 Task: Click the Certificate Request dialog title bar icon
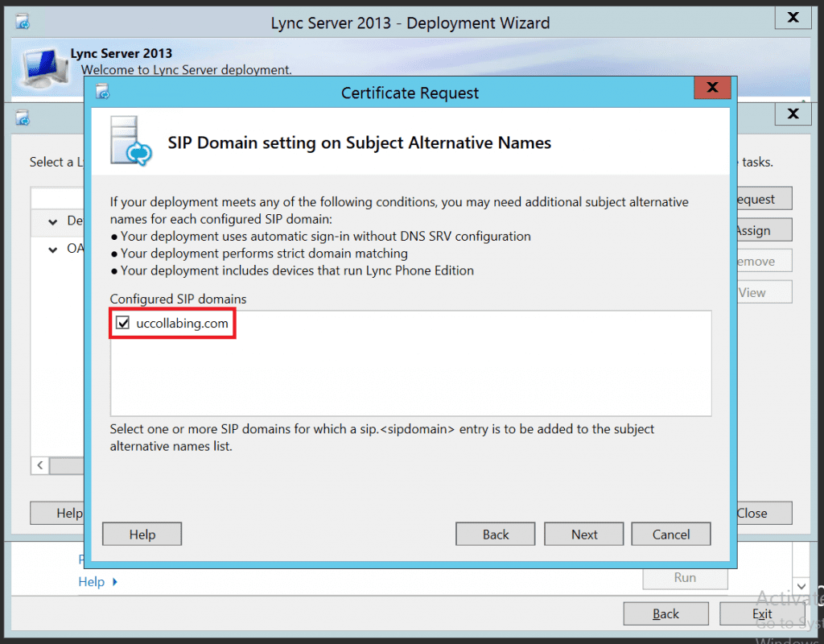[x=103, y=92]
